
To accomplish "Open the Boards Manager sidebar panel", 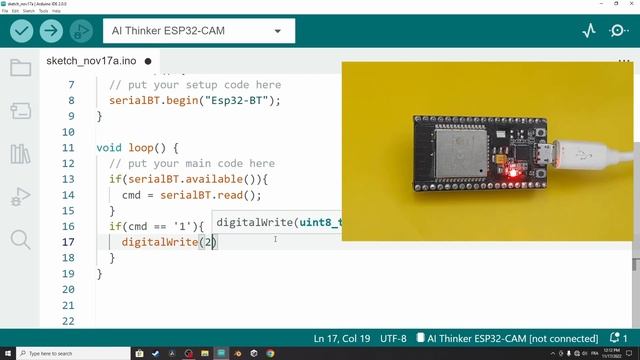I will 20,111.
